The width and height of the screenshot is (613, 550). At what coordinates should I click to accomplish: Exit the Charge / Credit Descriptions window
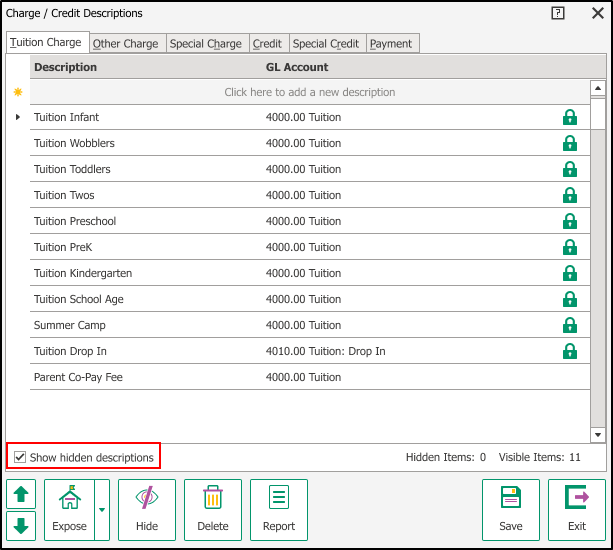(577, 510)
